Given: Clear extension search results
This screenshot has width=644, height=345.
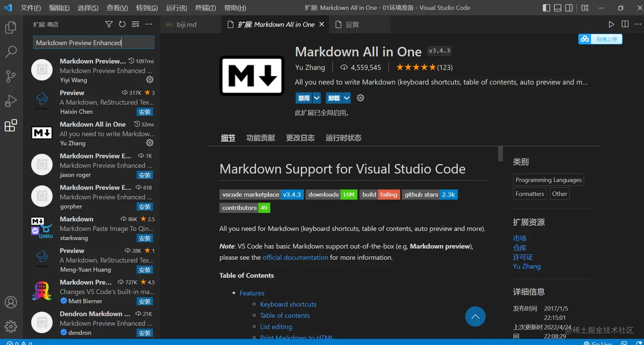Looking at the screenshot, I should pos(135,24).
